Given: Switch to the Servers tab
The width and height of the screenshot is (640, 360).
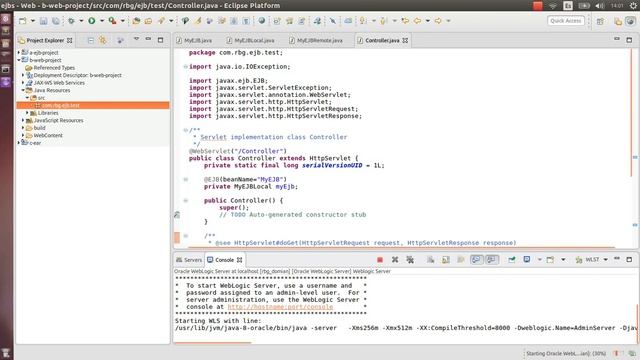Looking at the screenshot, I should [x=189, y=260].
